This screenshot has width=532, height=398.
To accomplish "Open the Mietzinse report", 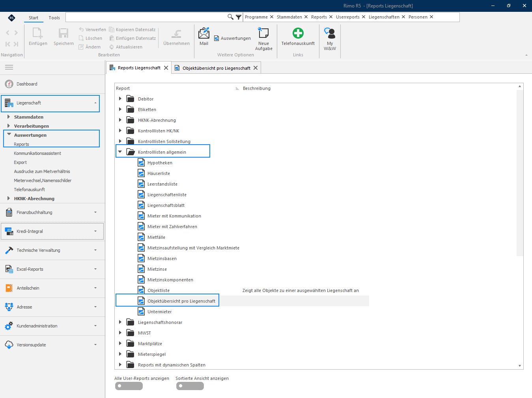I will [157, 269].
